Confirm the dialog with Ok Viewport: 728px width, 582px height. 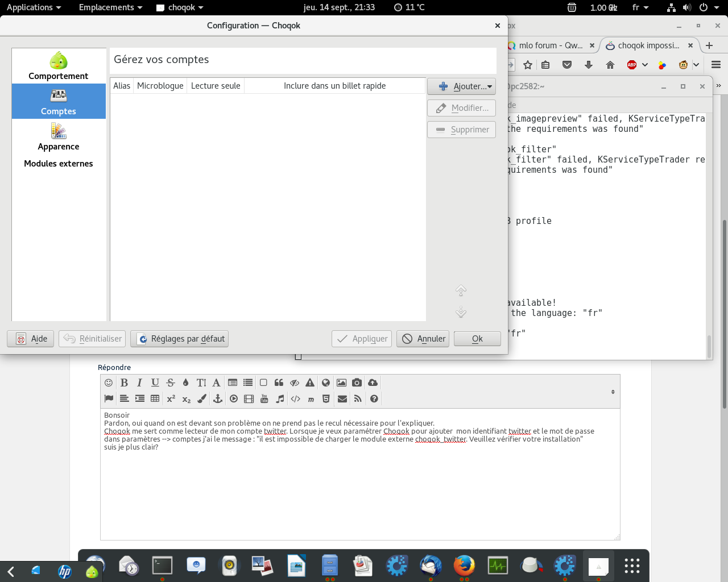point(477,339)
